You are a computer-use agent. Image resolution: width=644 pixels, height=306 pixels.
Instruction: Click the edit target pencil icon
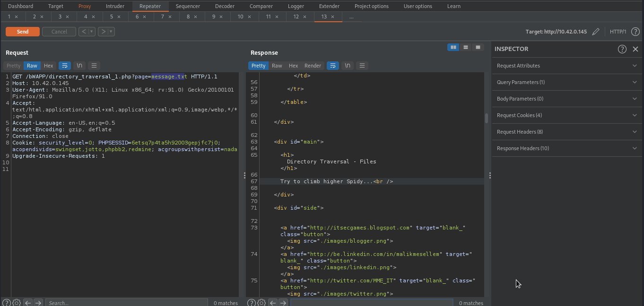(x=596, y=32)
